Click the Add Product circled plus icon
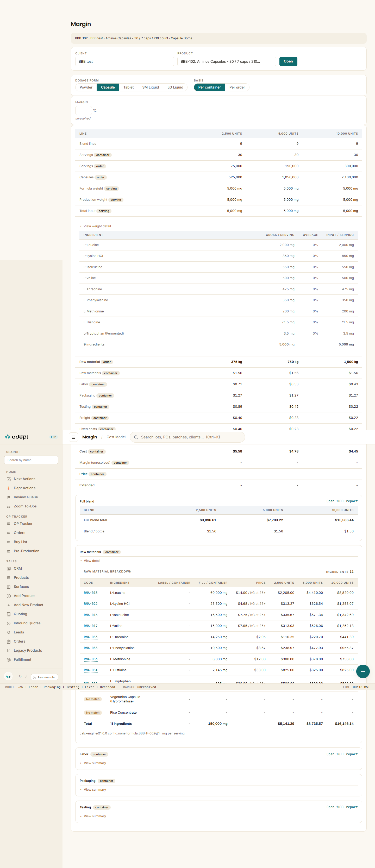Viewport: 375px width, 868px height. 9,596
